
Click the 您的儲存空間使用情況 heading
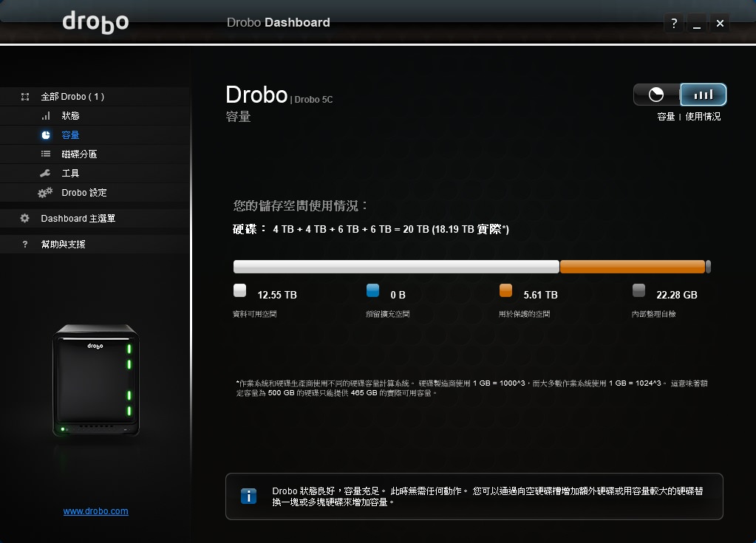pyautogui.click(x=300, y=206)
